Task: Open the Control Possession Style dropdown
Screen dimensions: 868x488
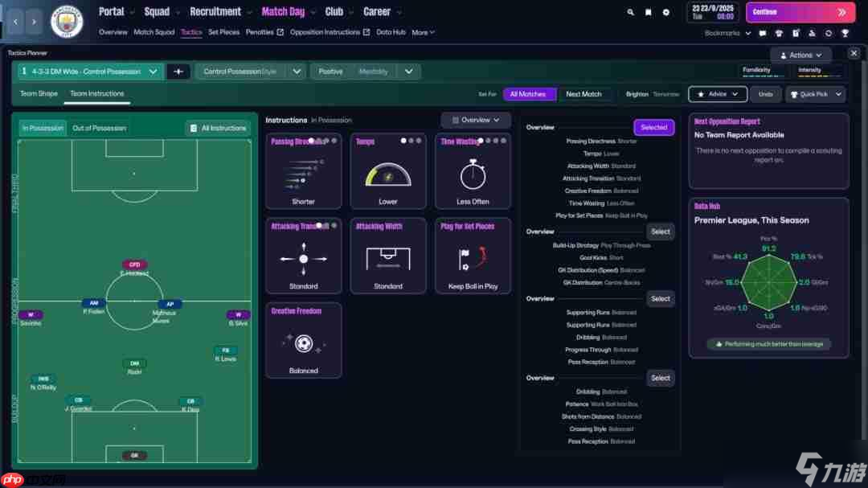Action: click(297, 72)
